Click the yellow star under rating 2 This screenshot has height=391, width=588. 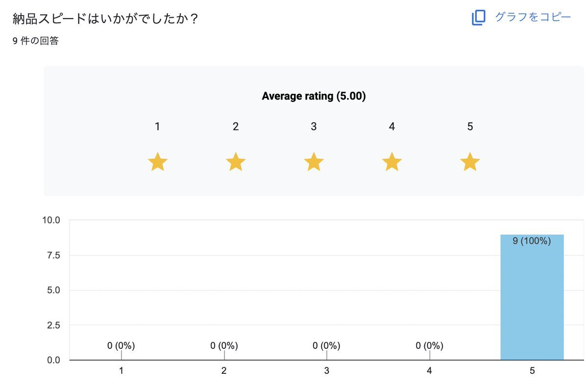pos(236,161)
